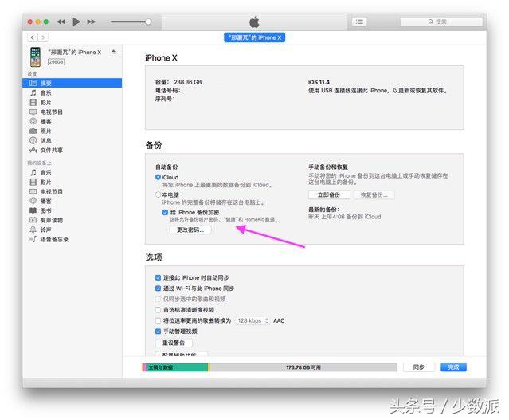Open the 128 kbps bitrate dropdown
This screenshot has width=509, height=420.
(x=253, y=320)
